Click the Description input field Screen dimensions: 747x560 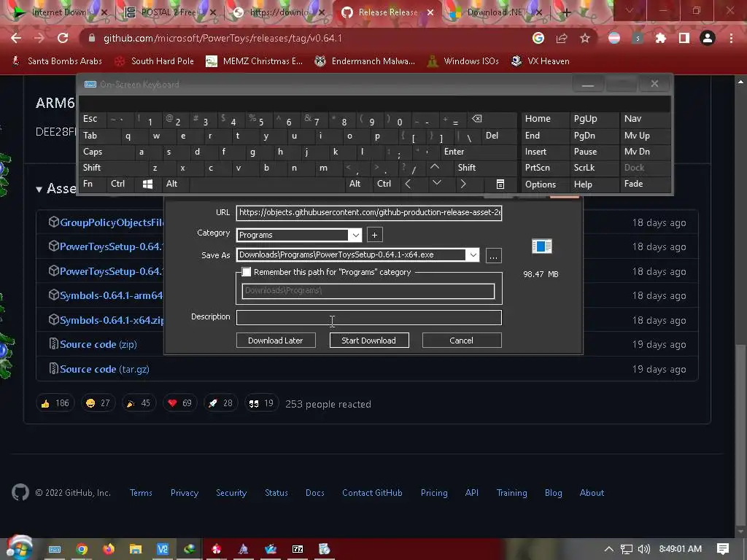368,318
